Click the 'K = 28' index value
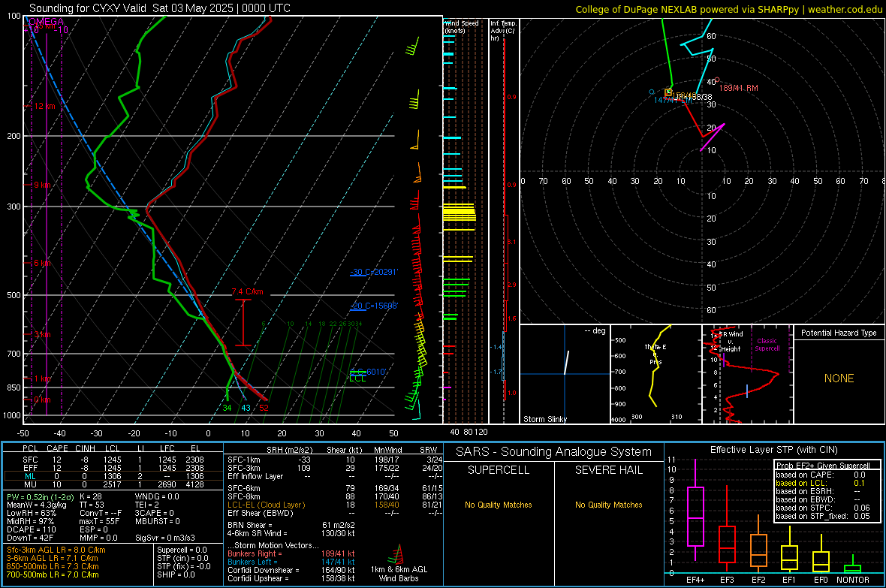This screenshot has width=886, height=588. (91, 497)
